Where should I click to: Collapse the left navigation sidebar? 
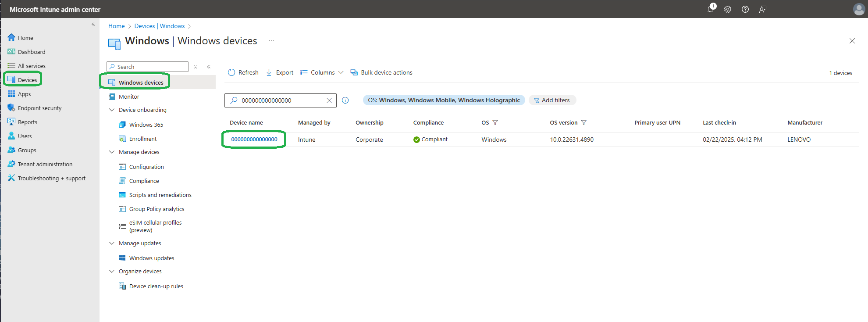93,25
